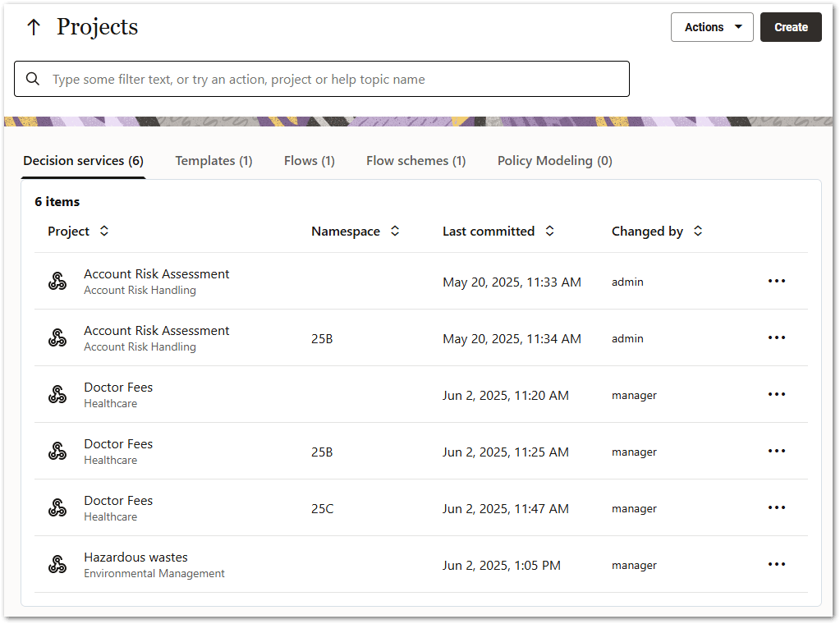
Task: Open the Actions dropdown
Action: coord(711,27)
